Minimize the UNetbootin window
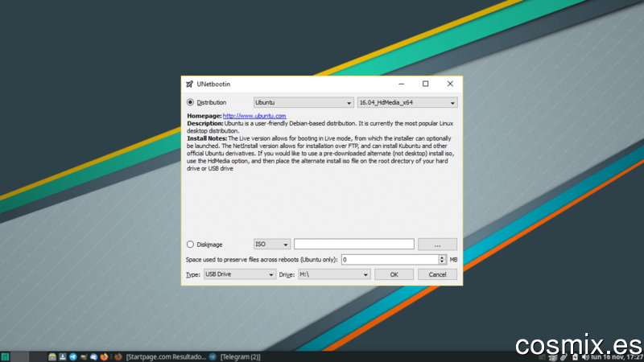 click(x=401, y=84)
